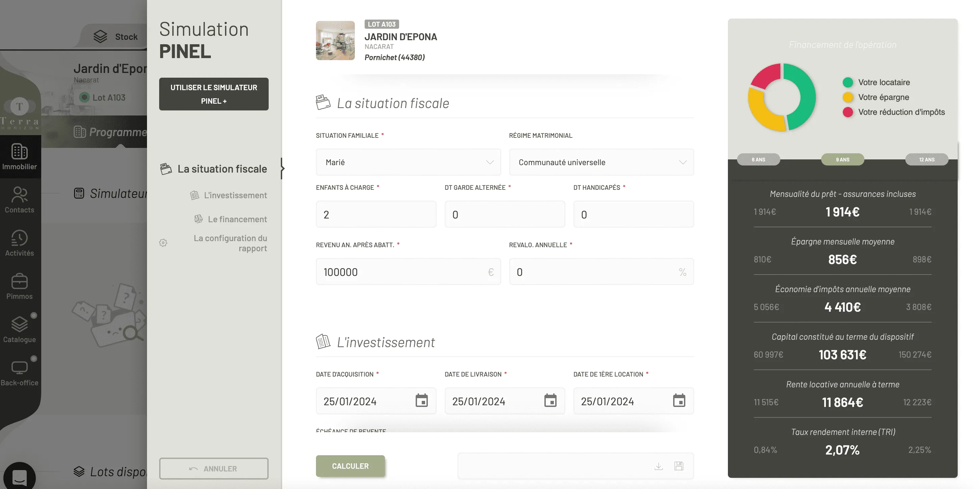
Task: Select the 9 ANS duration pill
Action: 843,160
